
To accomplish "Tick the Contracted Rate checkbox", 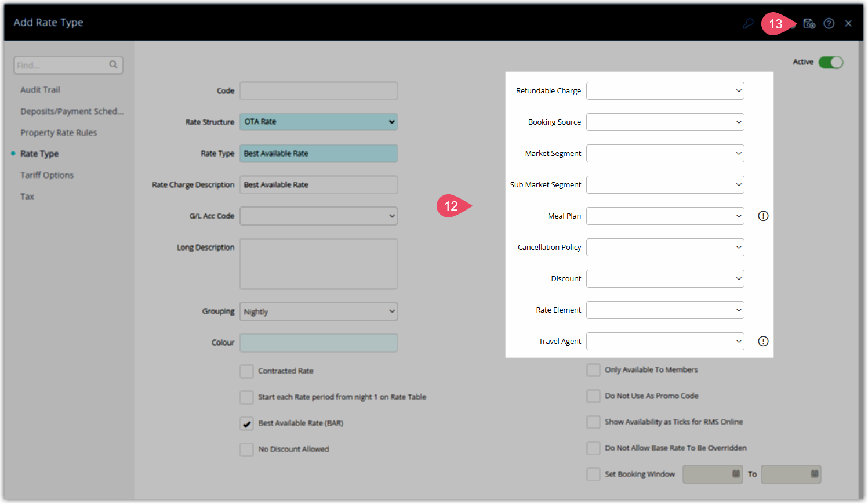I will (x=246, y=371).
